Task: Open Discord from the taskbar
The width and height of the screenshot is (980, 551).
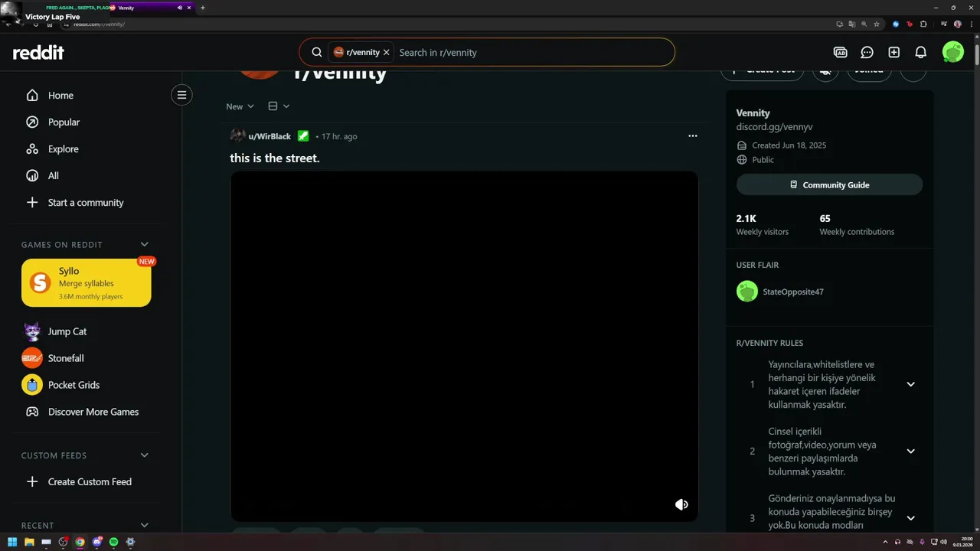Action: pyautogui.click(x=96, y=542)
